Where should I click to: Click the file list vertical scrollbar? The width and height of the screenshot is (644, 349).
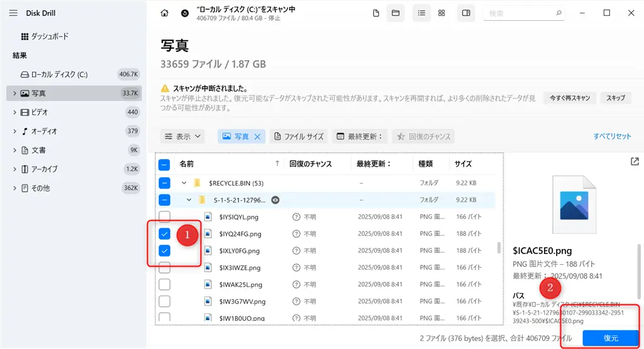(499, 248)
